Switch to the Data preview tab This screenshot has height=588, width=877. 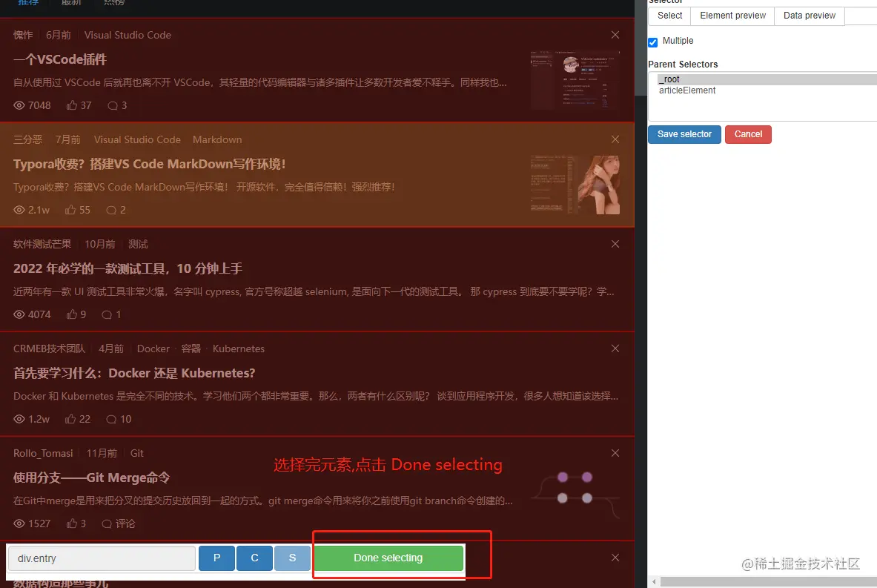click(x=810, y=16)
